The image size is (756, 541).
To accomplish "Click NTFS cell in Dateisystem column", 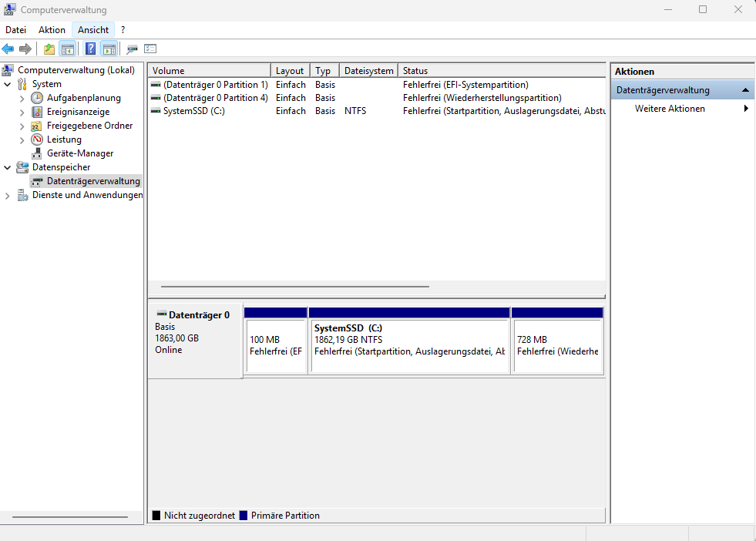I will (355, 111).
